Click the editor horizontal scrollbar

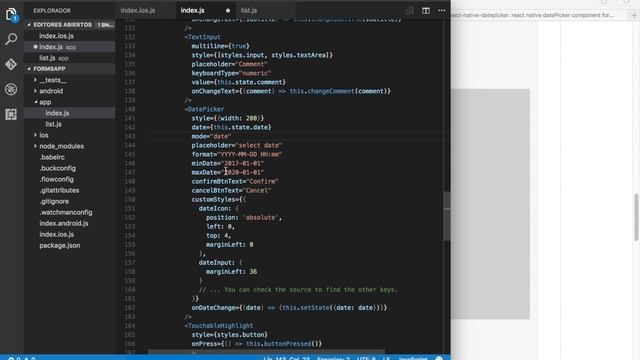coord(266,351)
